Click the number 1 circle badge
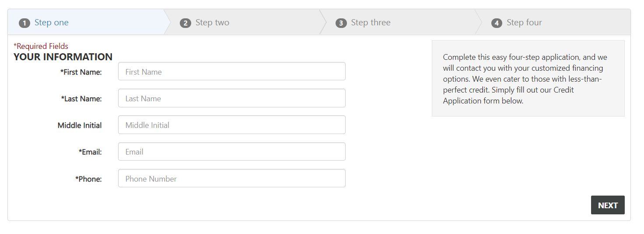The width and height of the screenshot is (644, 234). click(x=24, y=23)
